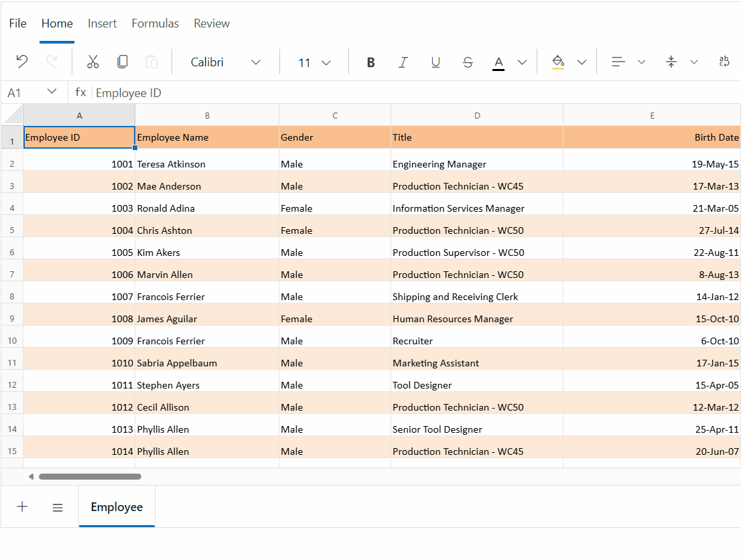
Task: Click the horizontal align icon
Action: point(618,62)
